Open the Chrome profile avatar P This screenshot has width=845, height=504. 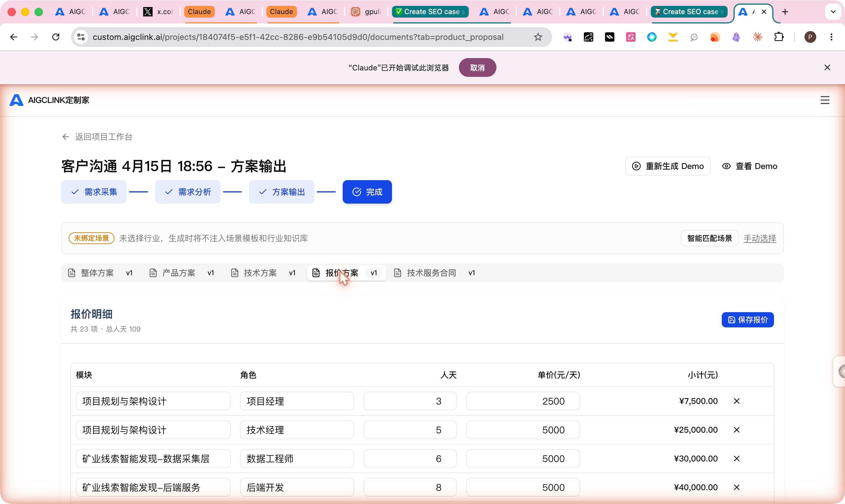[x=810, y=37]
